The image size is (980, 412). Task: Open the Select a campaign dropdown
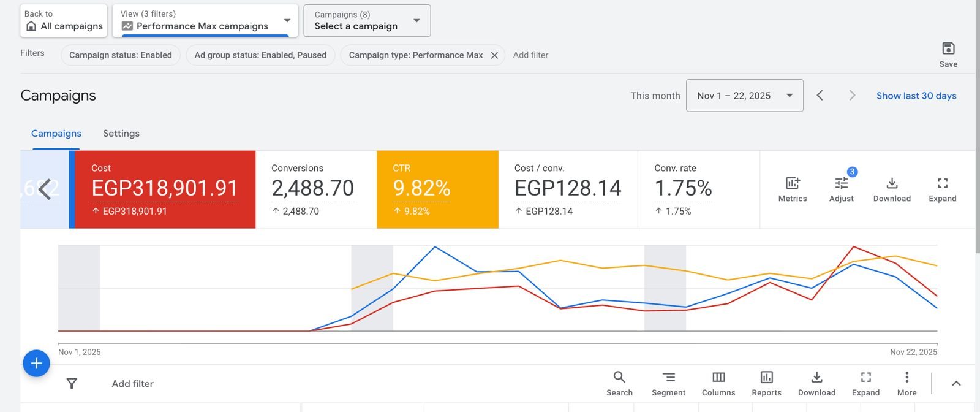tap(367, 21)
